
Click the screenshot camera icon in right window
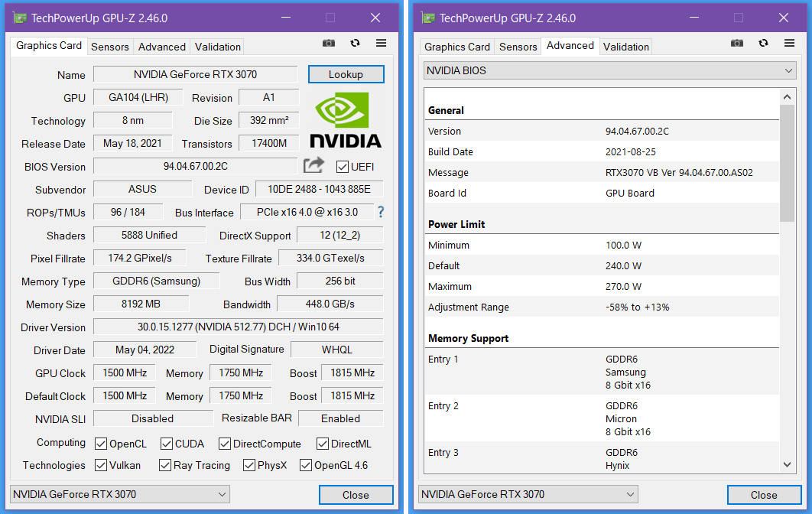coord(737,43)
